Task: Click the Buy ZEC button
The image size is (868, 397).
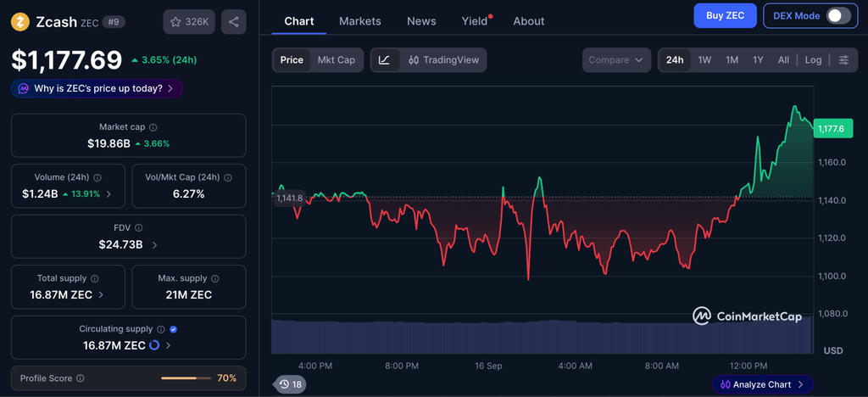Action: click(x=726, y=15)
